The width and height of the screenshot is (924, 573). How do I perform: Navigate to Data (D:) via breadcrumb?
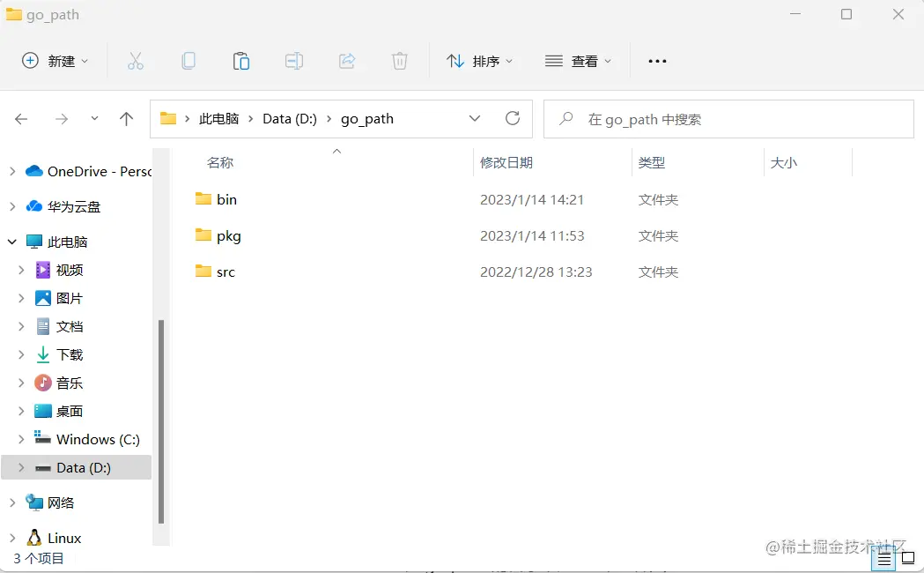click(290, 118)
